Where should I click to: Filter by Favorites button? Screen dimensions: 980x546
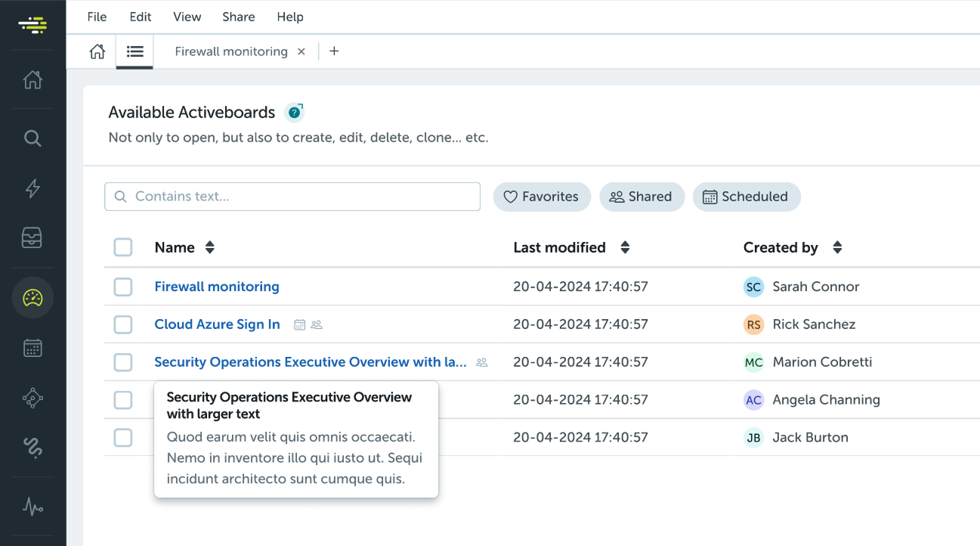click(x=541, y=197)
